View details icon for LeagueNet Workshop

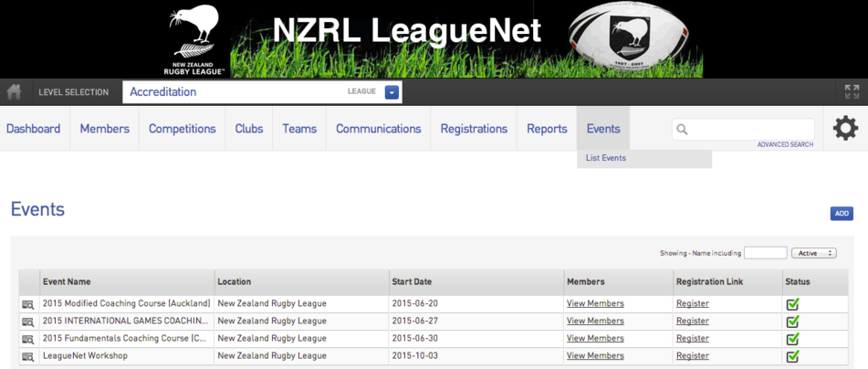pos(28,356)
